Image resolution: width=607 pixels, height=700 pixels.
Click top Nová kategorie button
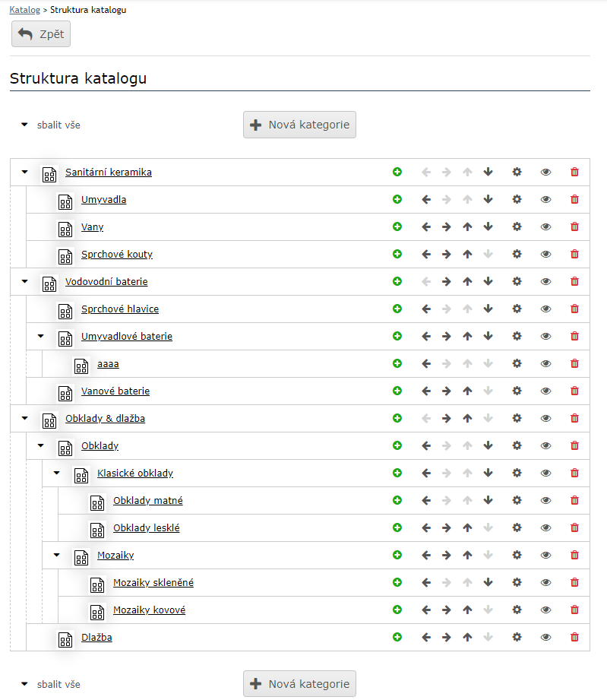point(299,125)
